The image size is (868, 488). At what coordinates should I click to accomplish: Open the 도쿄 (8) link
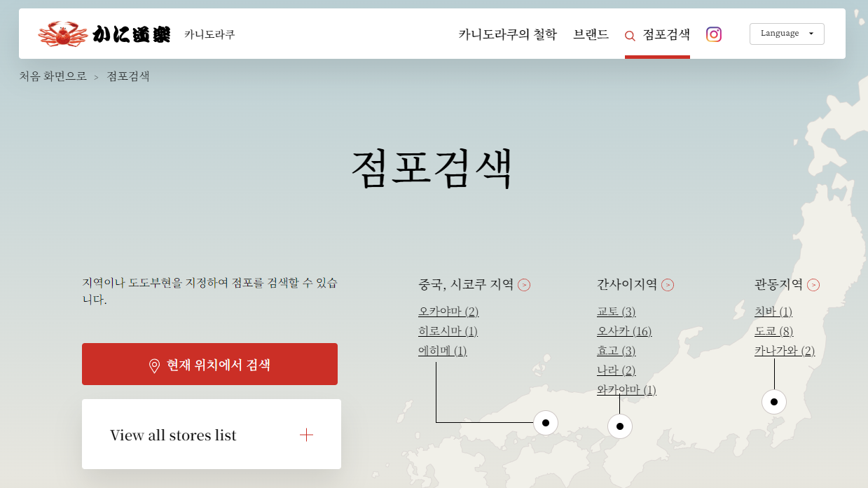pyautogui.click(x=773, y=330)
